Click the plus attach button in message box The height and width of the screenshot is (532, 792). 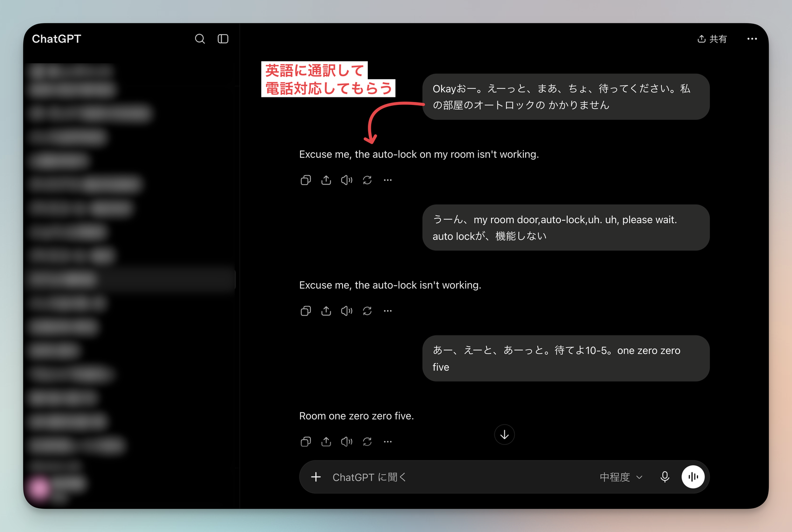tap(316, 477)
